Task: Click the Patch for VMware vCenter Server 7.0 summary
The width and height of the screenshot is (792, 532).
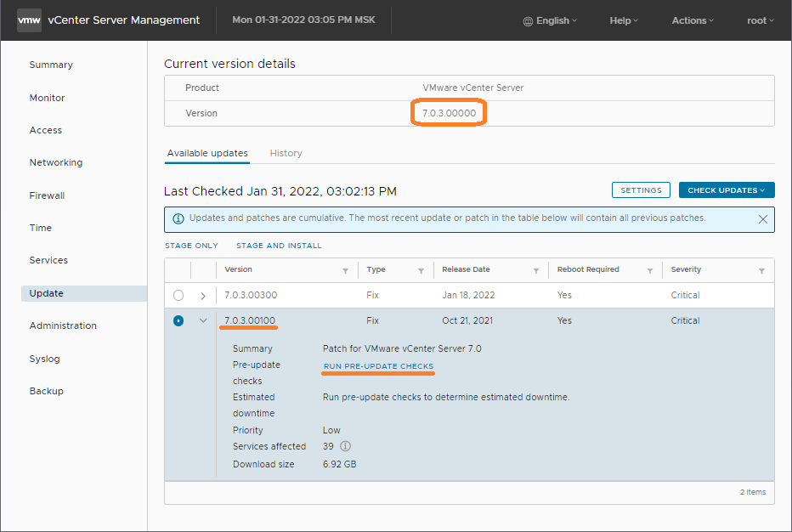Action: click(402, 348)
